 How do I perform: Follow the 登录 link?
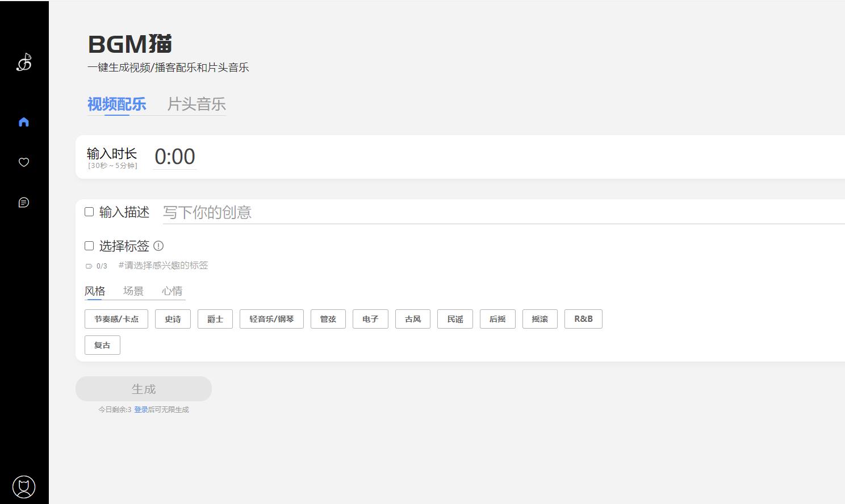[141, 410]
